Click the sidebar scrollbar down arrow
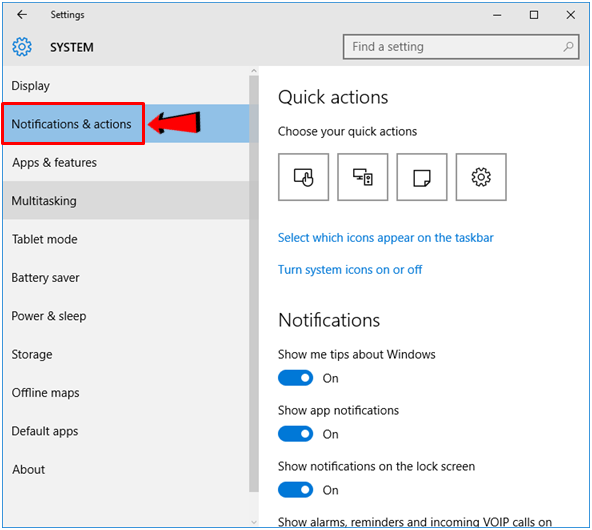The height and width of the screenshot is (530, 592). point(254,522)
